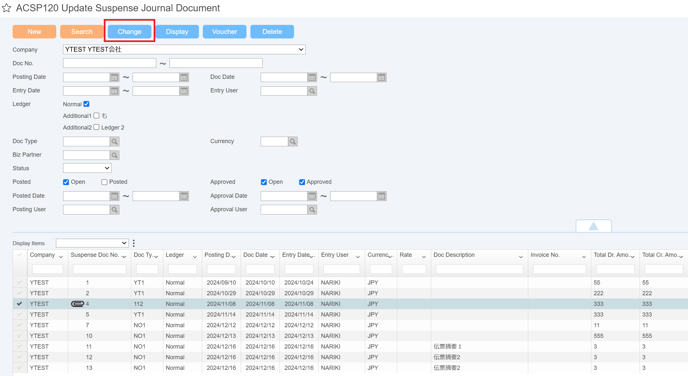The image size is (688, 376).
Task: Open the Posting Date end calendar picker
Action: [x=184, y=77]
